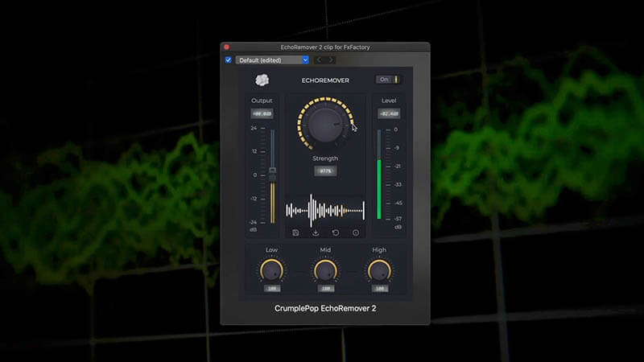Click the waveform display
Image resolution: width=644 pixels, height=362 pixels.
[x=325, y=211]
